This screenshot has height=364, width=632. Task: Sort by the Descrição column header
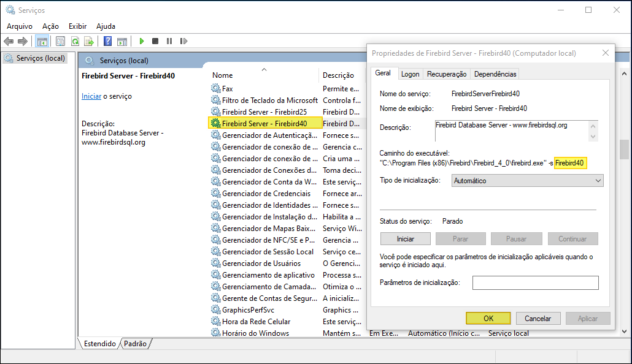(x=341, y=75)
